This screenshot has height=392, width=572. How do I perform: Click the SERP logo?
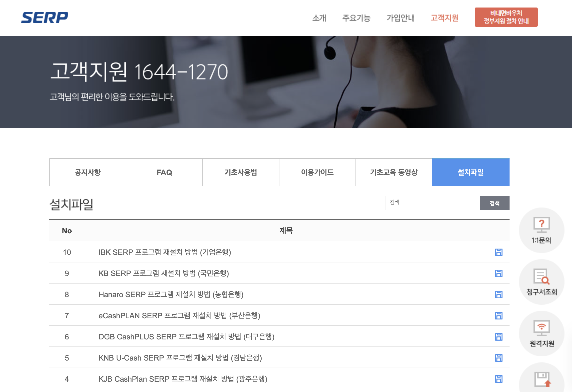point(45,17)
